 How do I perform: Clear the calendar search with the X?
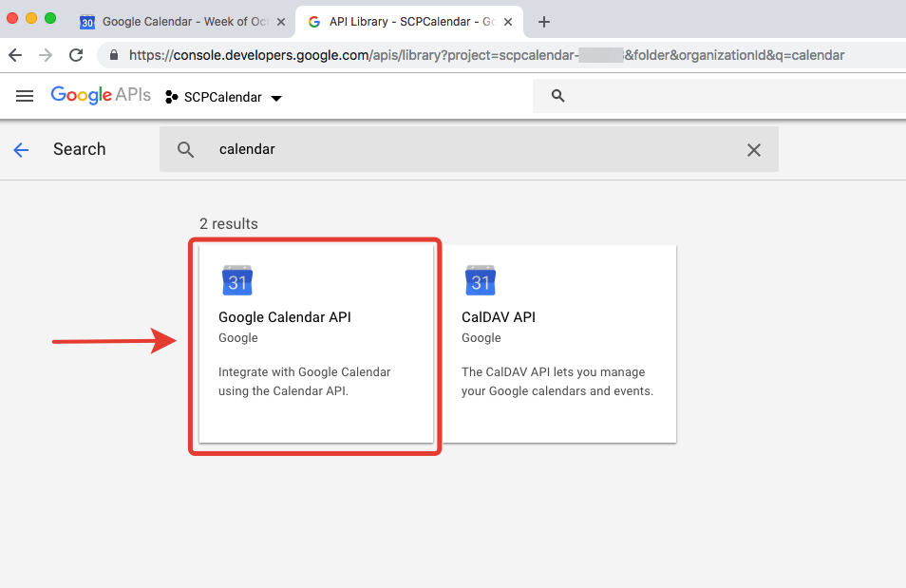(753, 150)
